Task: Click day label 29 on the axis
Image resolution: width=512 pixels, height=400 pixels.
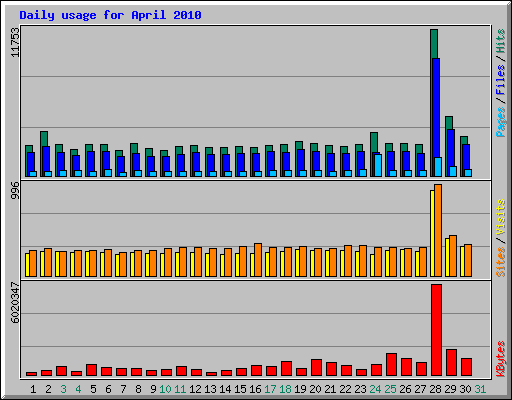Action: (450, 389)
